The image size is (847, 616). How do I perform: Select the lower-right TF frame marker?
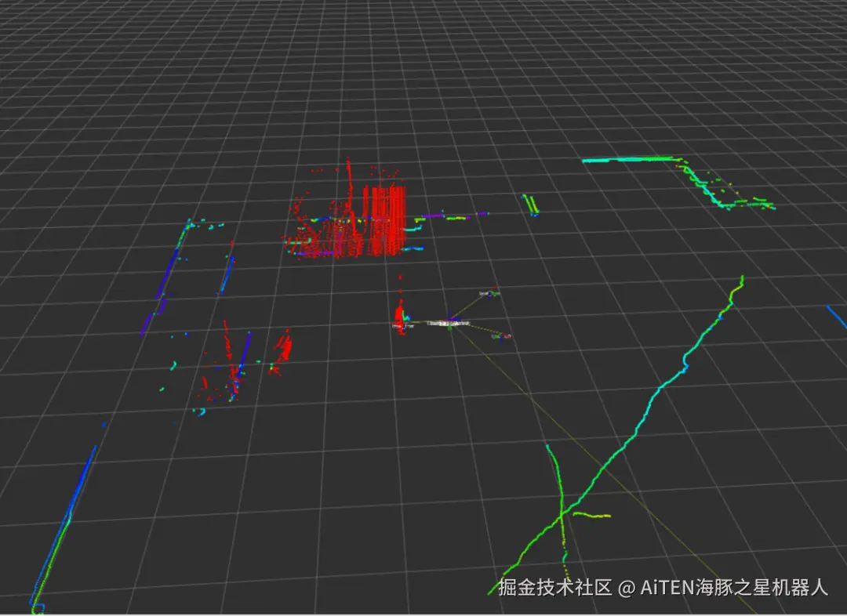(502, 336)
